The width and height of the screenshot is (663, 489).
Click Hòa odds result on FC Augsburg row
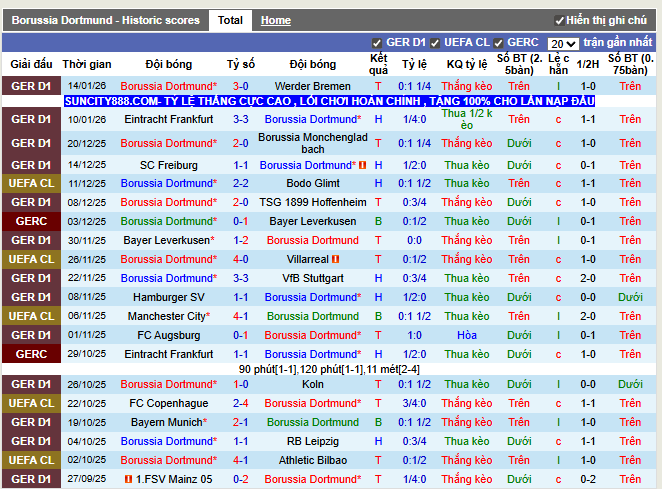tap(467, 335)
